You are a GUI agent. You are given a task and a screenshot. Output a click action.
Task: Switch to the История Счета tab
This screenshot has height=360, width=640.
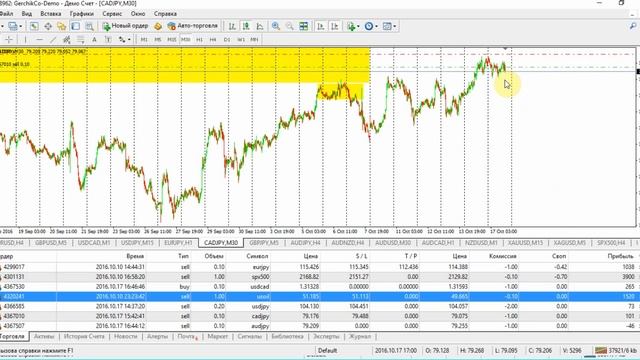tap(84, 336)
